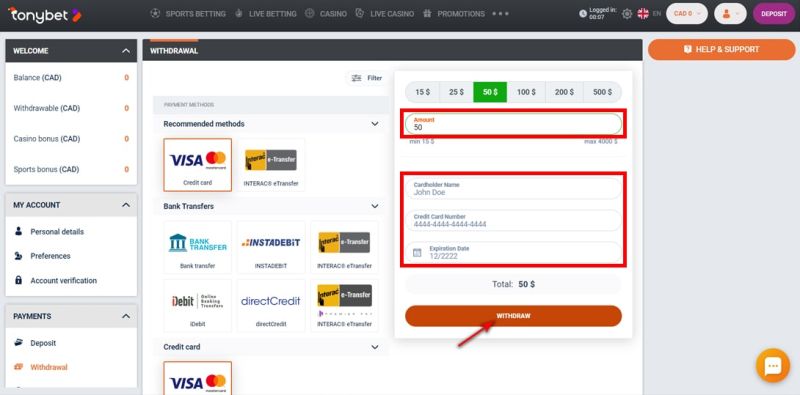
Task: Focus the Cardholder Name field
Action: [513, 188]
